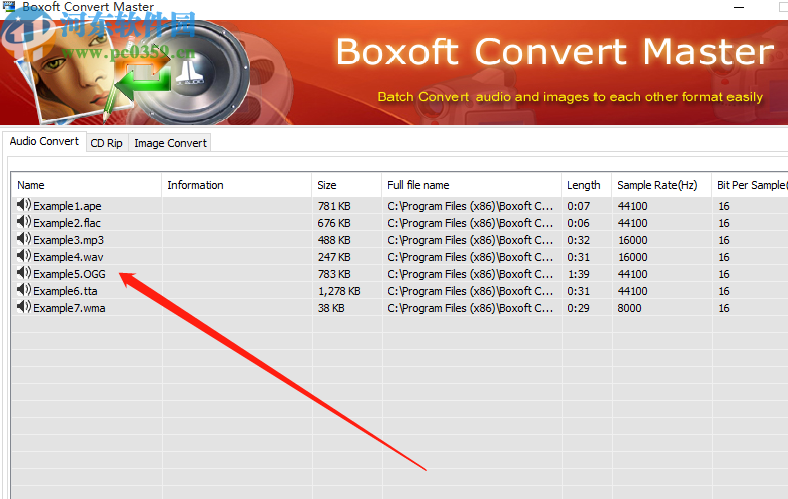Click speaker icon next to Example6.tta
This screenshot has width=788, height=499.
24,290
